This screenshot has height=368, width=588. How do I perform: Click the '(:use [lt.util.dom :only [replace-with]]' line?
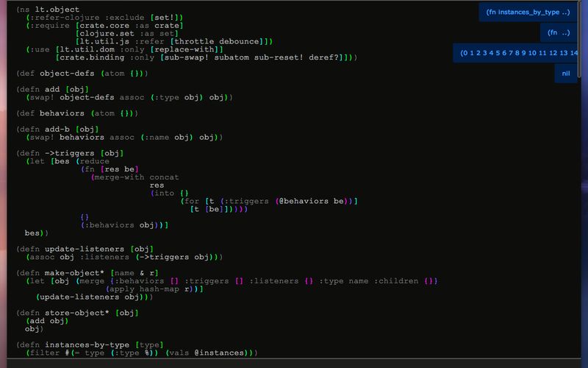coord(124,49)
